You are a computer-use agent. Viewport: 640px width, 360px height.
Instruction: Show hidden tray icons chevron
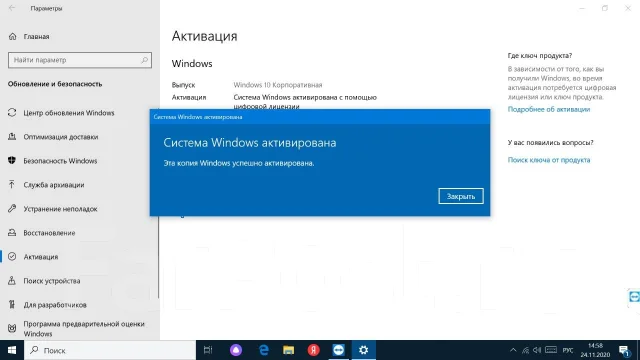click(x=513, y=350)
